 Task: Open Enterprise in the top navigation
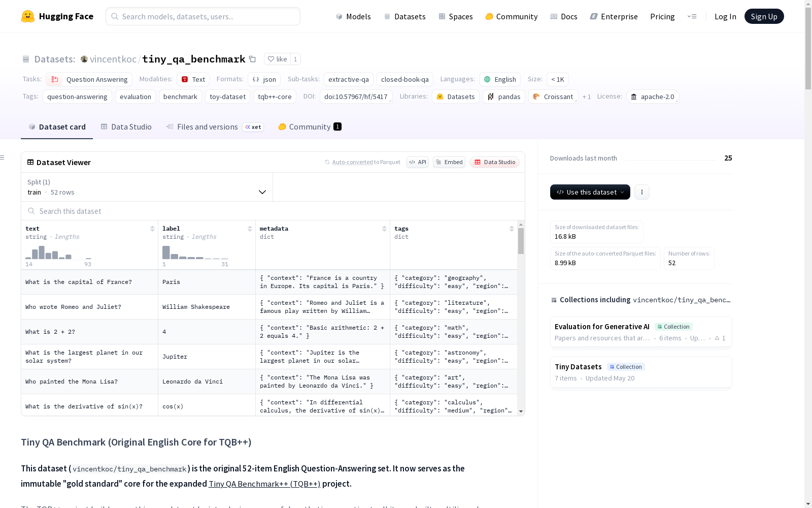point(614,16)
